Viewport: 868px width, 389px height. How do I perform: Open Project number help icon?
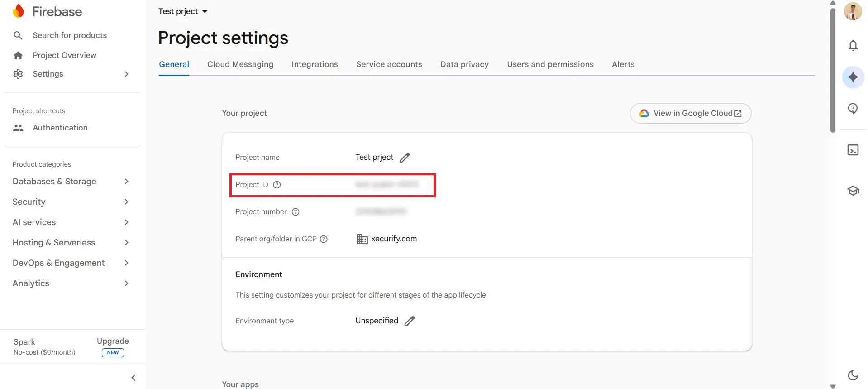coord(296,212)
